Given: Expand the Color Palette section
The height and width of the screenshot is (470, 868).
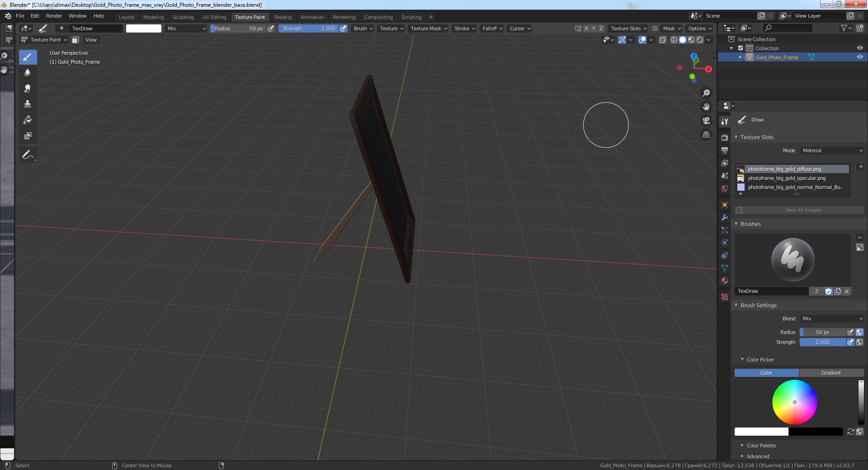Looking at the screenshot, I should pos(761,446).
